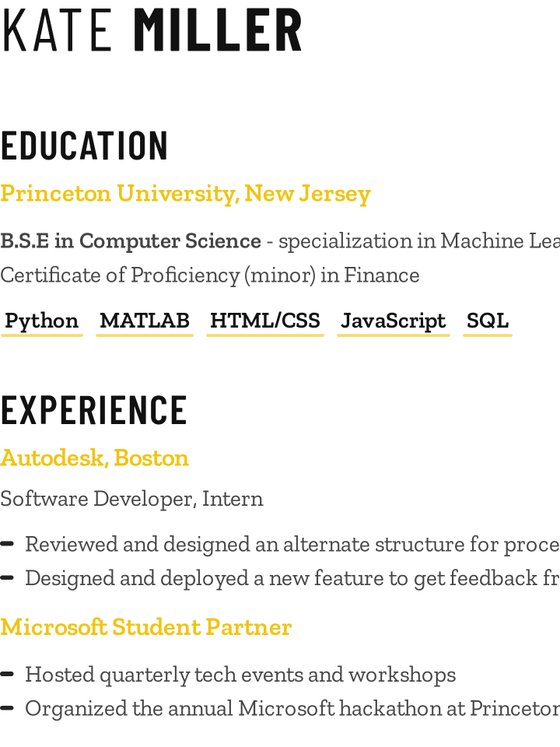Click the Autodesk, Boston heading

[94, 458]
